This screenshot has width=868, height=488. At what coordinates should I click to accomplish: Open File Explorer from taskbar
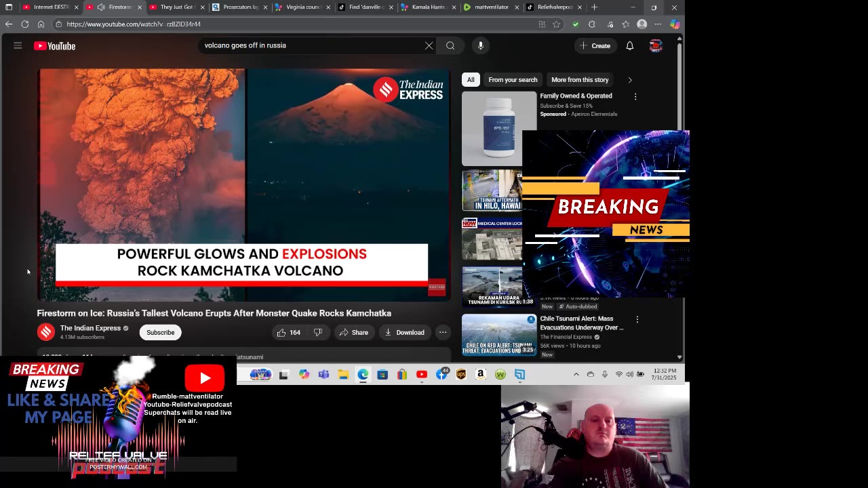pos(343,374)
